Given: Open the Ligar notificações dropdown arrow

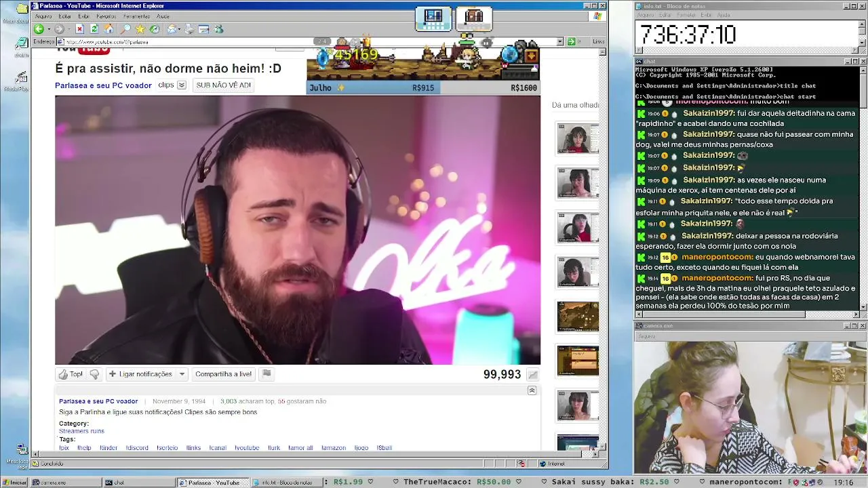Looking at the screenshot, I should [182, 374].
